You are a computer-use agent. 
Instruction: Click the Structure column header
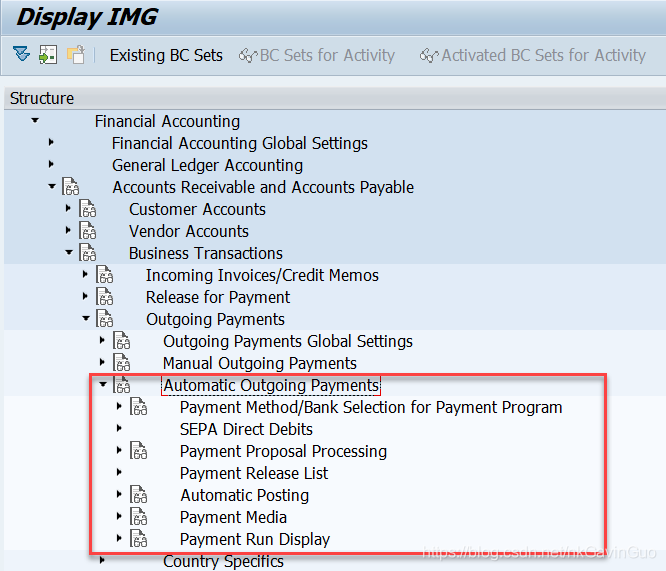(335, 99)
